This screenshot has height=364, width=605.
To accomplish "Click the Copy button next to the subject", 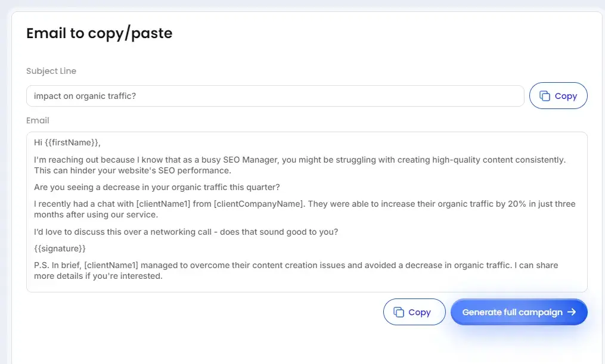I will (x=558, y=95).
